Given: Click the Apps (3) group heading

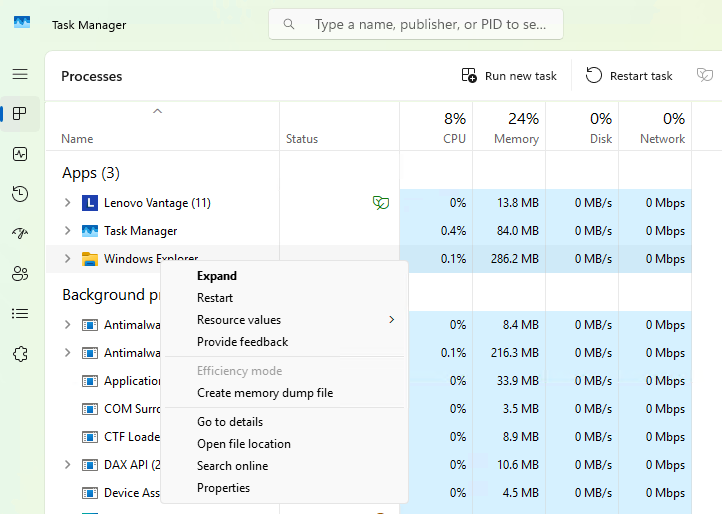Looking at the screenshot, I should coord(91,173).
